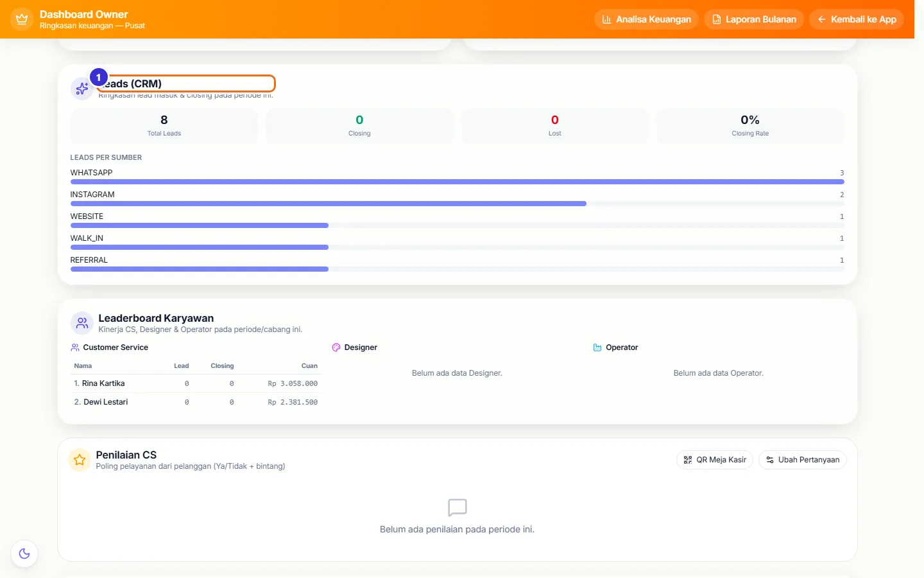Go back with Kembali ke App

(857, 19)
